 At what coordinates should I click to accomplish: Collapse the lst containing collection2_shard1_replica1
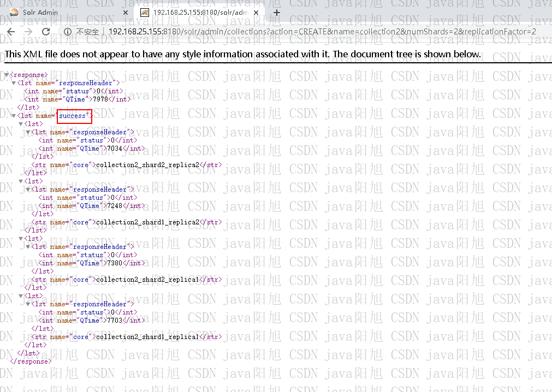coord(21,296)
